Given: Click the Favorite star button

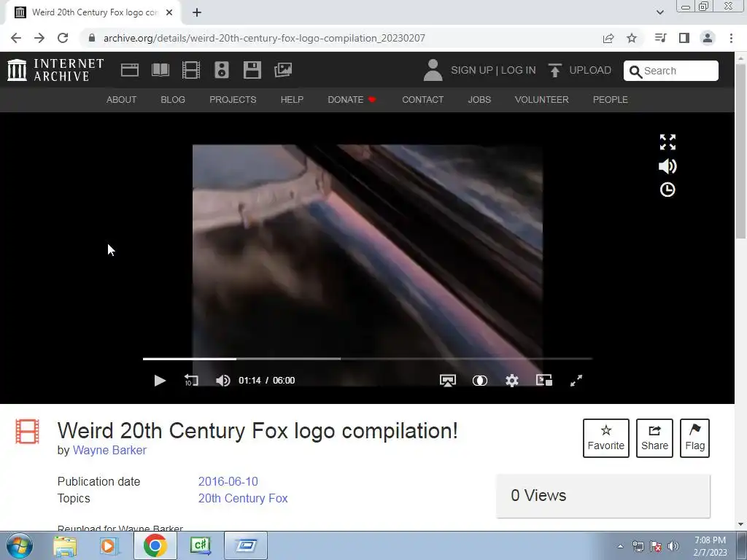Looking at the screenshot, I should tap(606, 438).
